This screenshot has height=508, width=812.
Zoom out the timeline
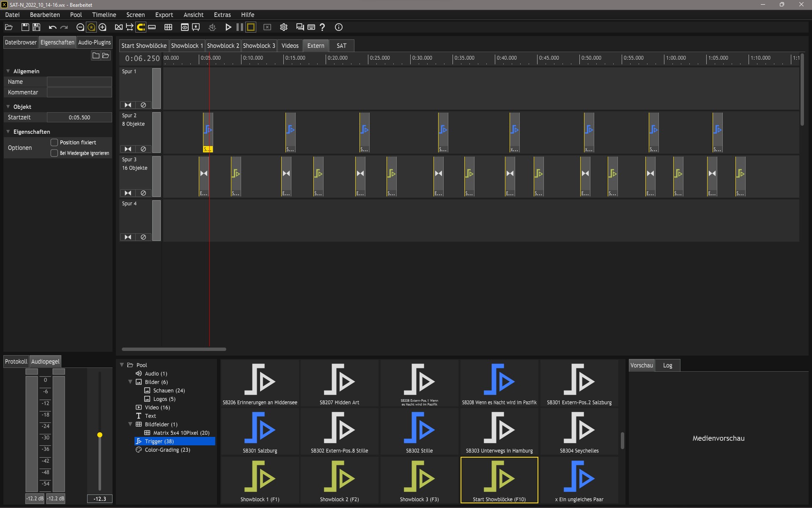coord(80,27)
